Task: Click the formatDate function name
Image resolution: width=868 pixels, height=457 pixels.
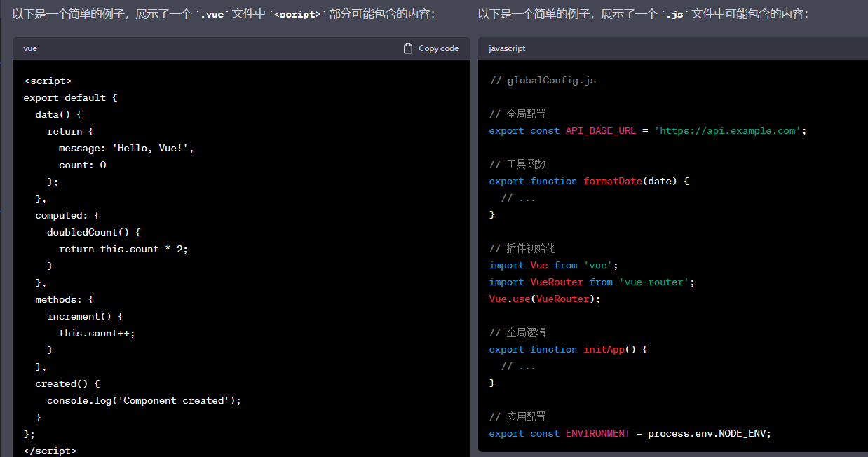Action: pyautogui.click(x=613, y=181)
